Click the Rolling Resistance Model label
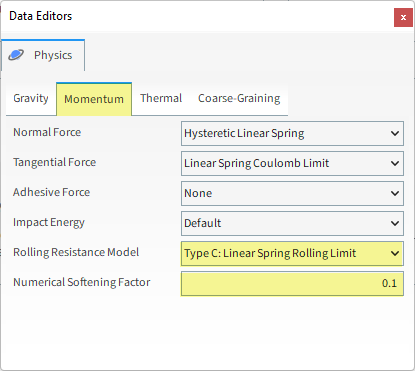 tap(76, 252)
